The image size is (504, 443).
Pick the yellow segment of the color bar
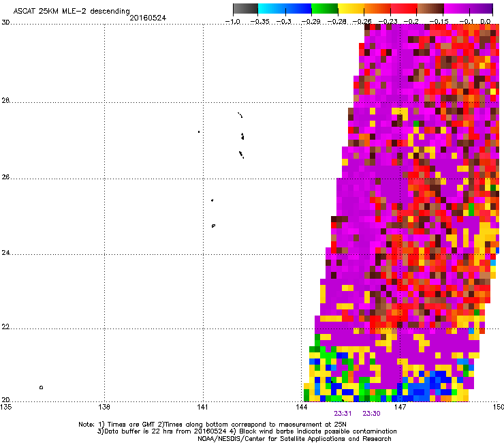coord(351,9)
